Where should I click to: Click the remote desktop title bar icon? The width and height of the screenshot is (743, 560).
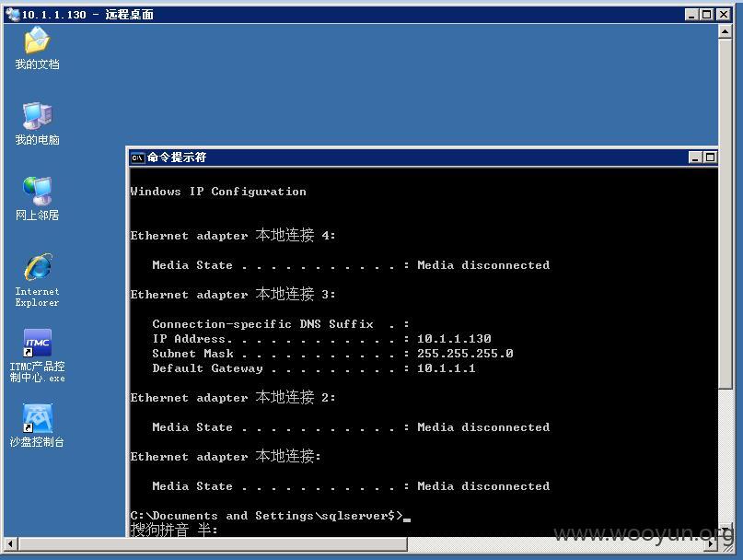click(12, 14)
